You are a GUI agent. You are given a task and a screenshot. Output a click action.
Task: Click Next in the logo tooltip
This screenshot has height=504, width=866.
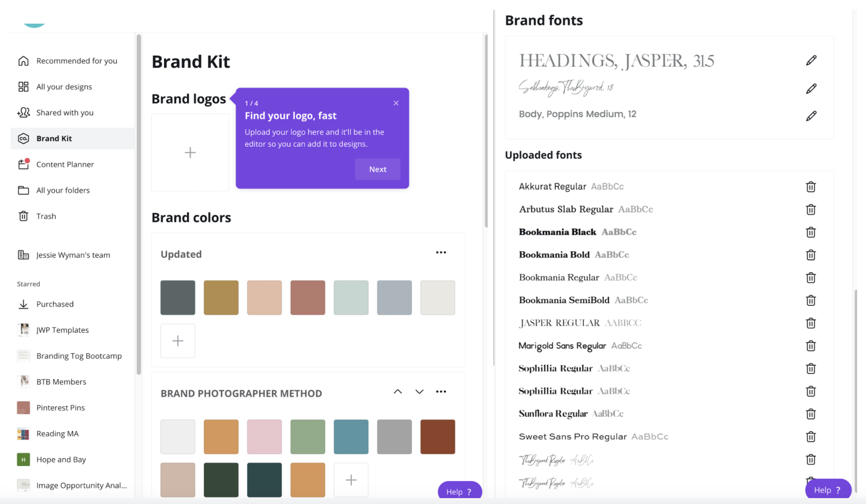tap(377, 169)
